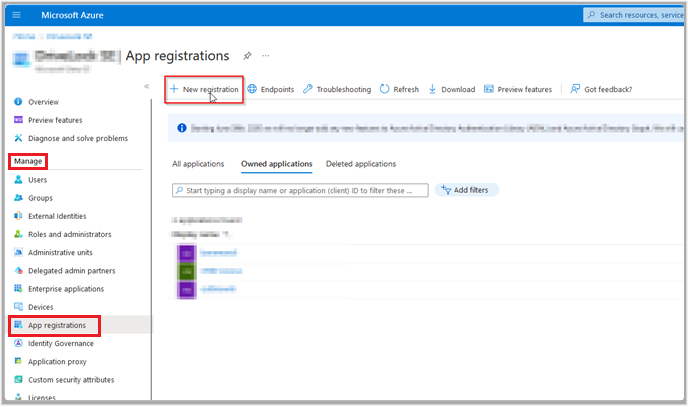Pin the App registrations blade

pos(247,56)
